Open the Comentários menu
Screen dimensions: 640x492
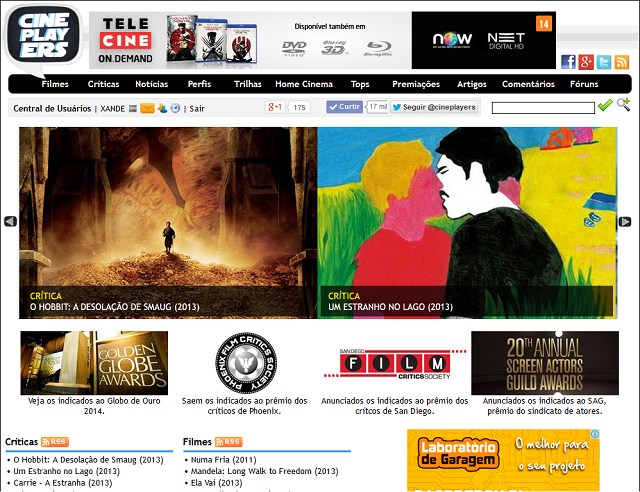[x=528, y=84]
